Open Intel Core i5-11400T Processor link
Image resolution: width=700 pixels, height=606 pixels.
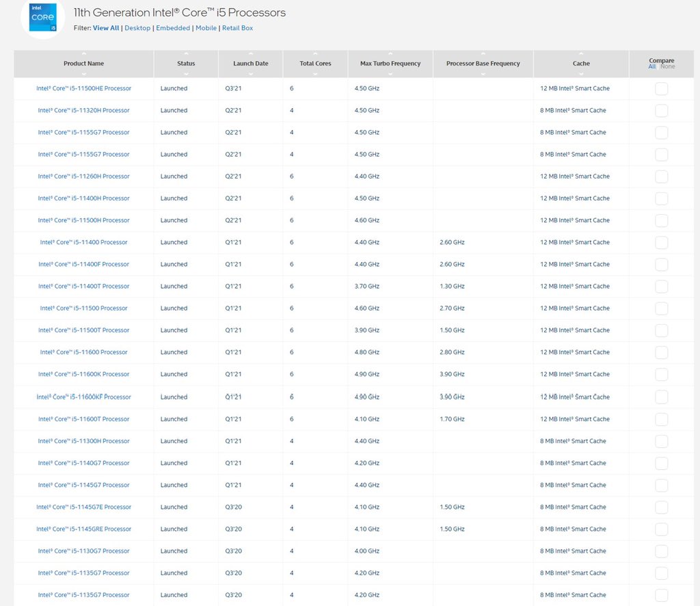[x=83, y=287]
